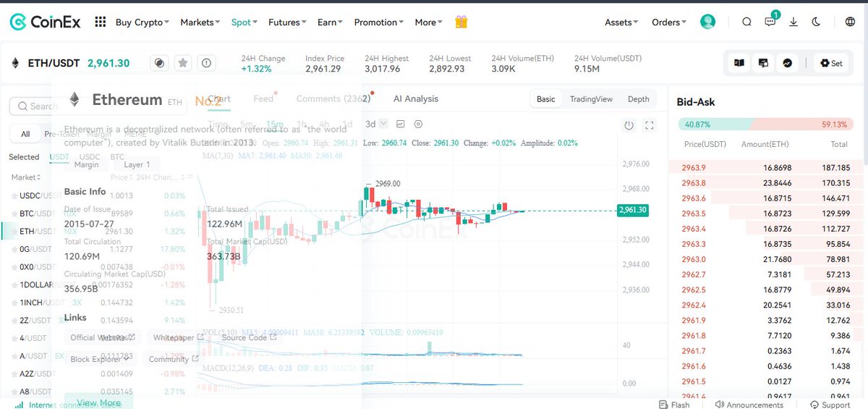The height and width of the screenshot is (409, 868).
Task: Click the Bid-Ask ratio bar
Action: [765, 125]
